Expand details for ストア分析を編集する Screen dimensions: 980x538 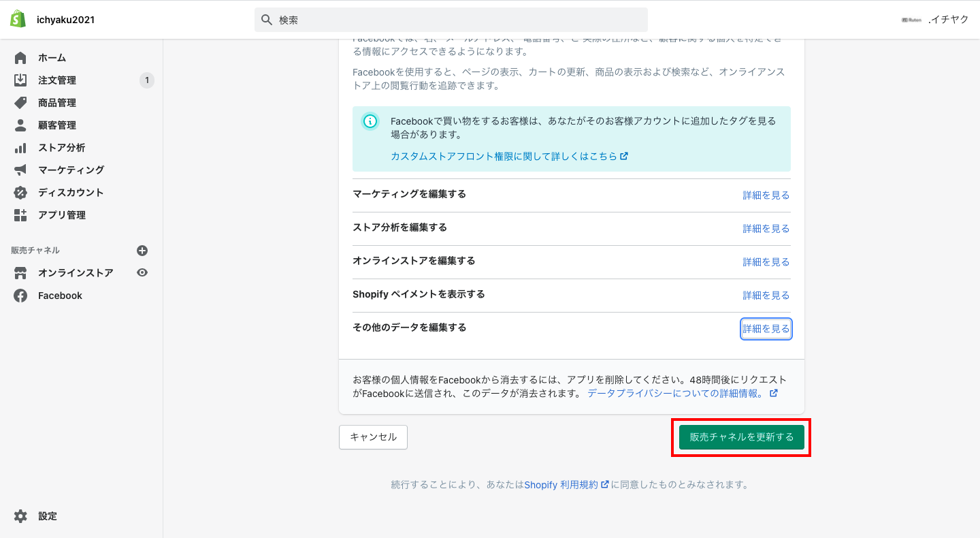[x=766, y=229]
